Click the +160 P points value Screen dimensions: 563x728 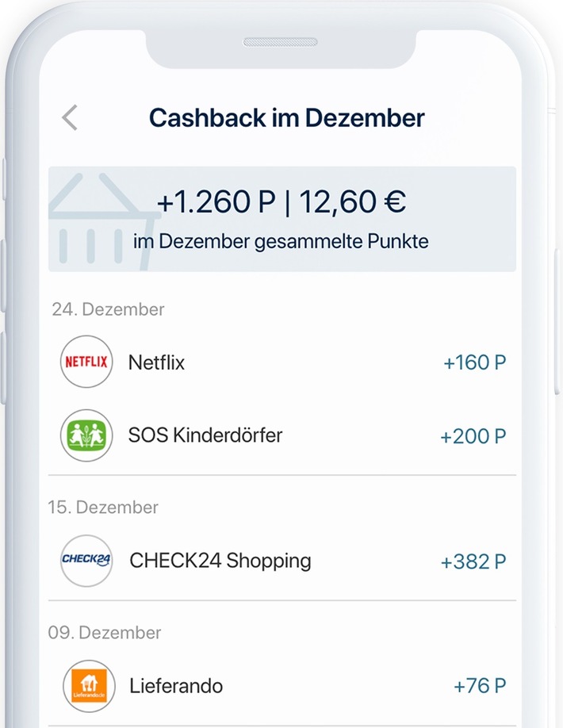(x=474, y=363)
